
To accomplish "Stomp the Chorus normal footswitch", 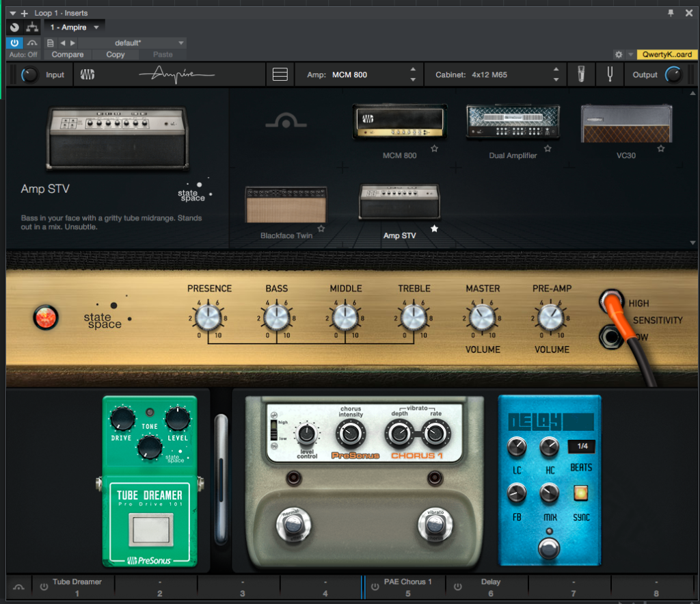I will pos(293,525).
